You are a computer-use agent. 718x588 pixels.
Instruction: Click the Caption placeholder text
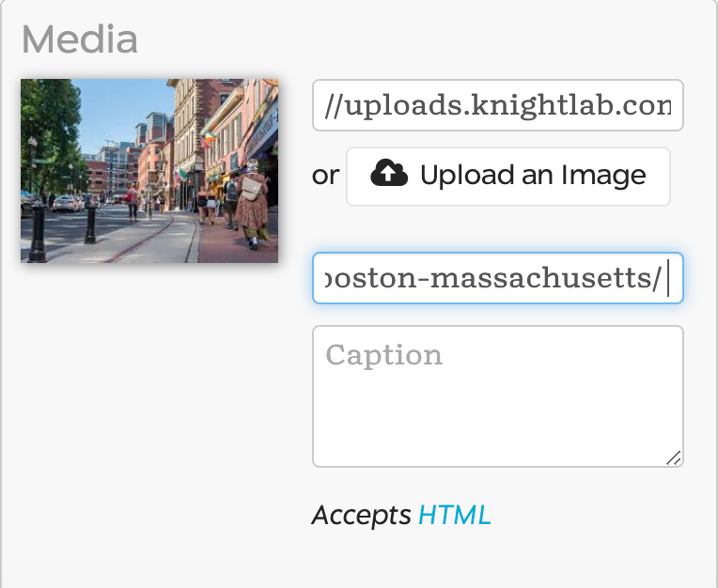tap(383, 355)
